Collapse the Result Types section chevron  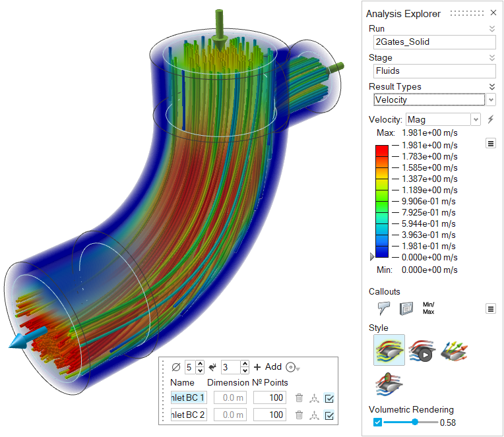pyautogui.click(x=491, y=86)
